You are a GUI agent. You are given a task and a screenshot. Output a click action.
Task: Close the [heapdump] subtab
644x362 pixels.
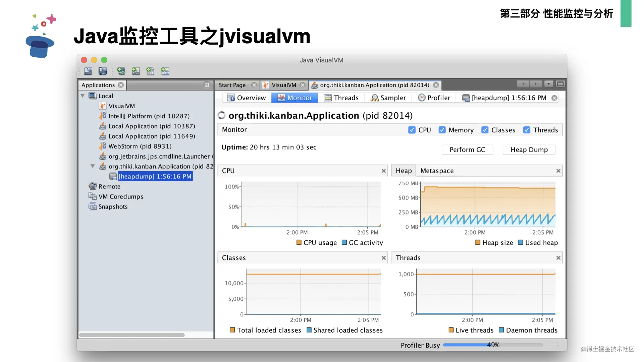[554, 98]
